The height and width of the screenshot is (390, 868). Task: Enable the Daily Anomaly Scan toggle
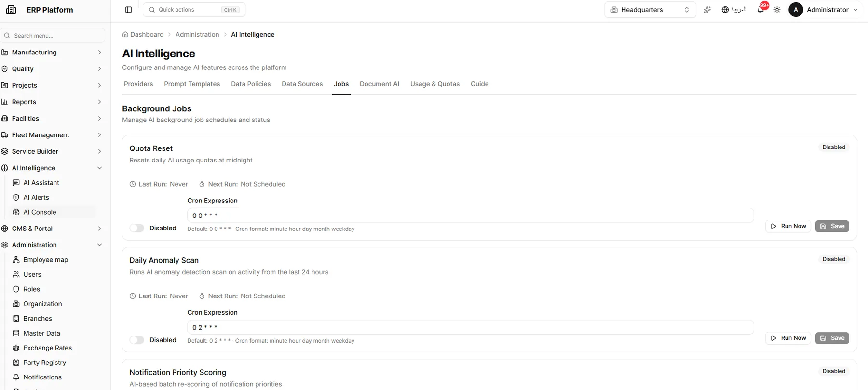137,340
